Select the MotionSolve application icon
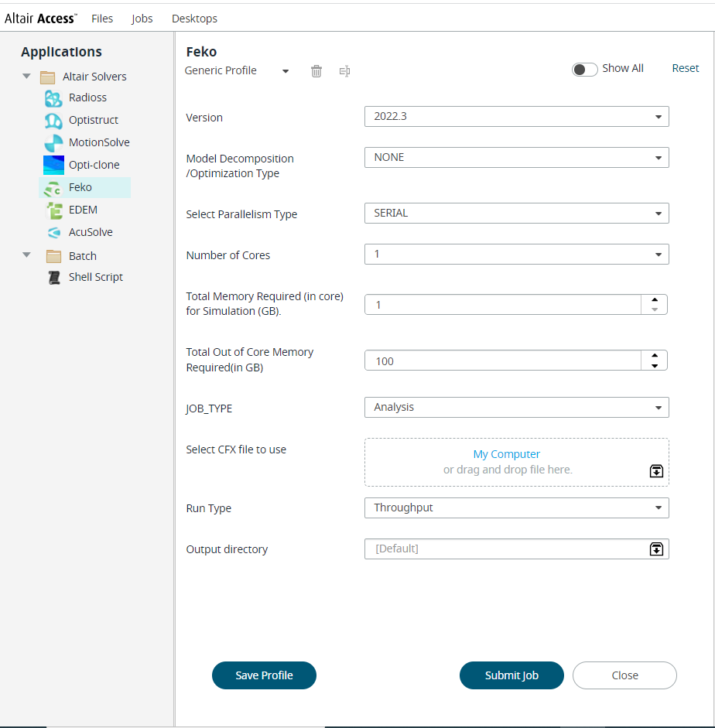 (53, 142)
